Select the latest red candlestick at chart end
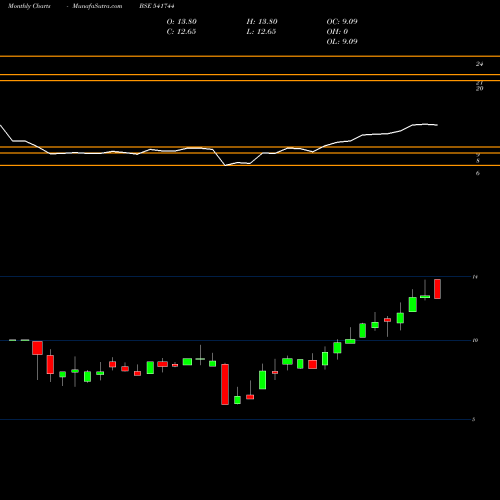Screen dimensions: 500x500 click(x=437, y=289)
